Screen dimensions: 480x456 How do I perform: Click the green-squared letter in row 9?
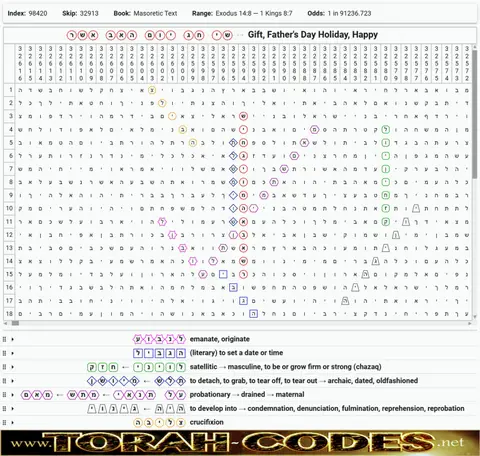[386, 195]
